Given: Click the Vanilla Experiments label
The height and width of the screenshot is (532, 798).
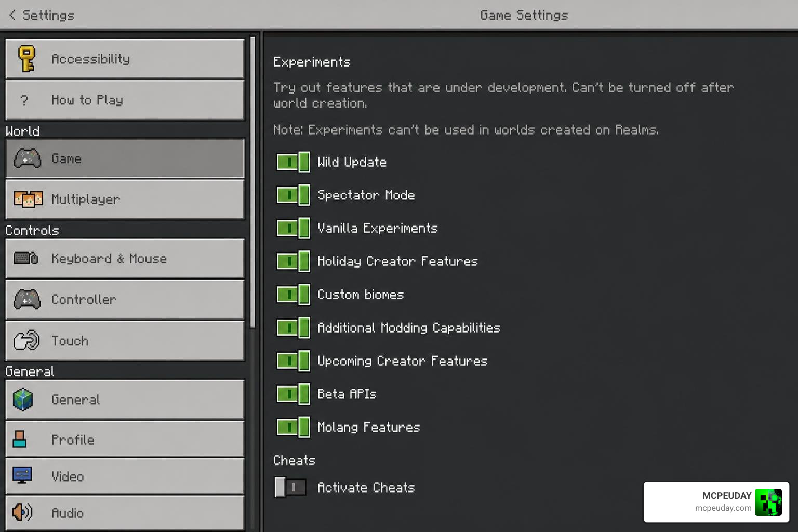Looking at the screenshot, I should pos(378,228).
